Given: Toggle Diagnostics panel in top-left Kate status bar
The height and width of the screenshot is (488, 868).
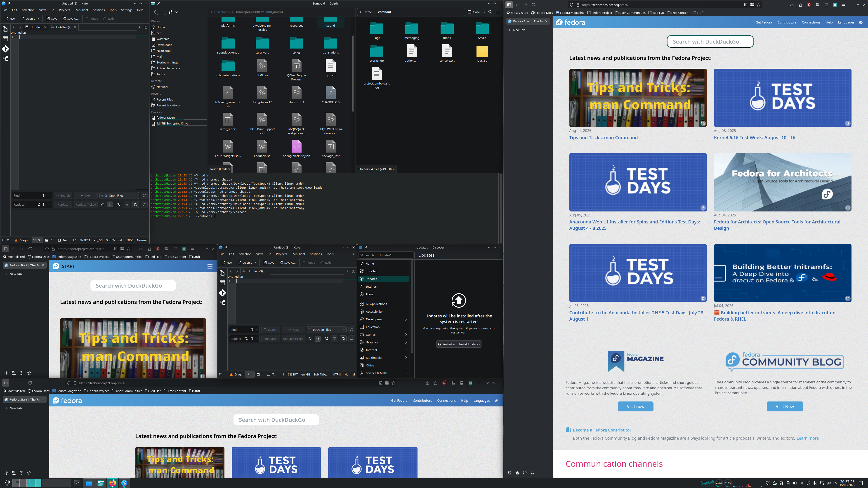Looking at the screenshot, I should point(22,240).
